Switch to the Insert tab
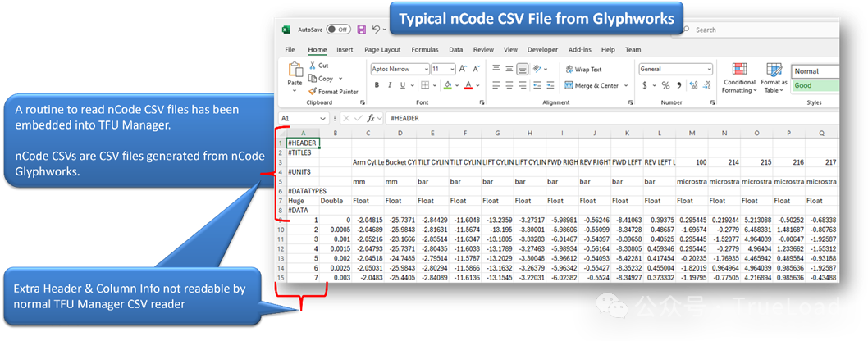 [x=345, y=50]
